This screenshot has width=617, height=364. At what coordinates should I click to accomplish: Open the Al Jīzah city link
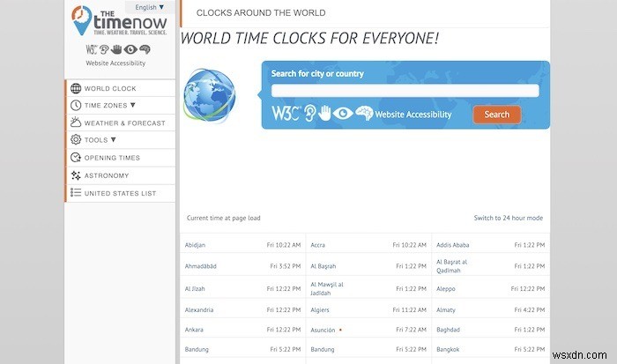tap(195, 288)
